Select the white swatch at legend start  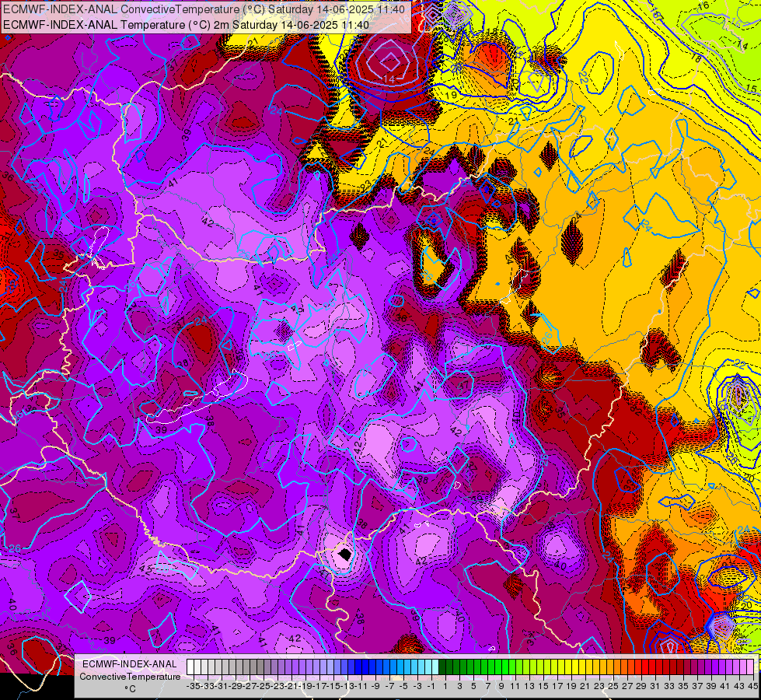tap(190, 667)
